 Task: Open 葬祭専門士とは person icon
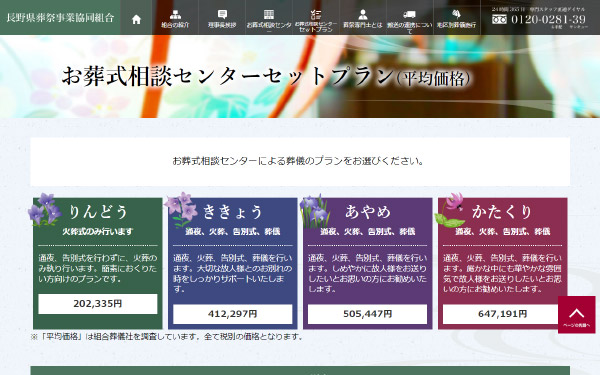click(x=362, y=15)
